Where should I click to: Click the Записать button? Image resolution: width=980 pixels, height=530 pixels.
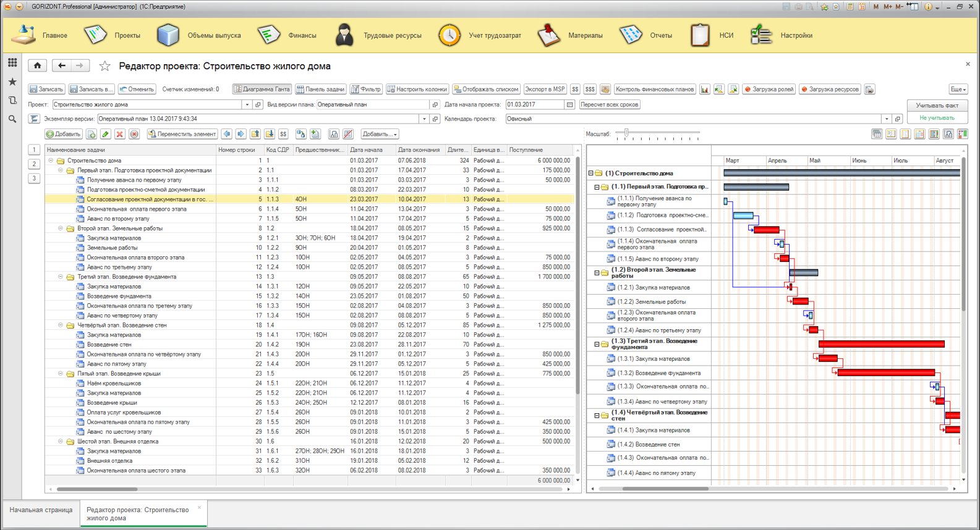point(46,89)
